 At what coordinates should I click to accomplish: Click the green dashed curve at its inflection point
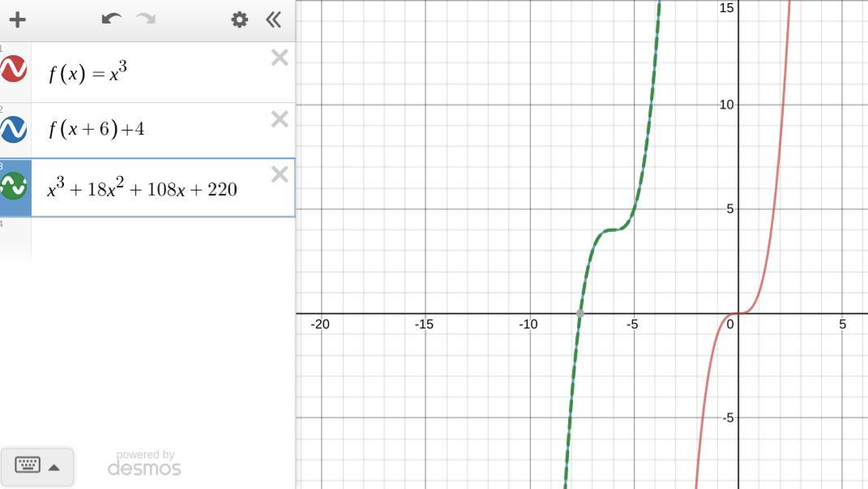[614, 229]
